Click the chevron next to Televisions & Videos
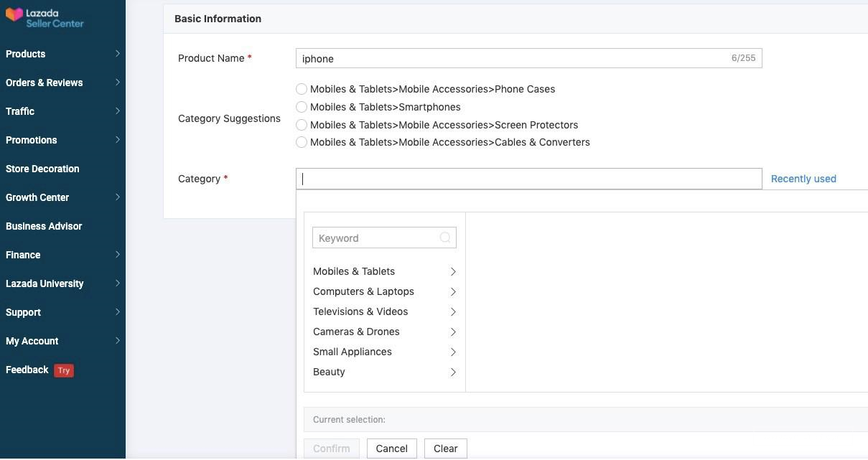868x460 pixels. coord(453,311)
